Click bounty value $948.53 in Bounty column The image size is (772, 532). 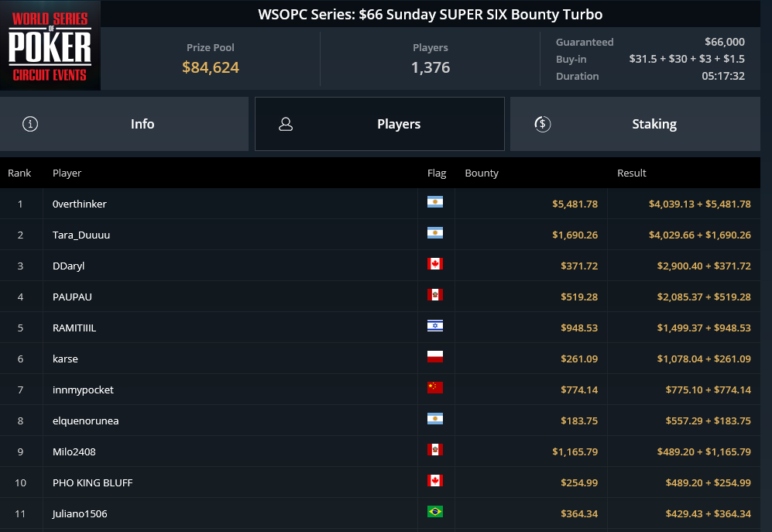pos(579,328)
